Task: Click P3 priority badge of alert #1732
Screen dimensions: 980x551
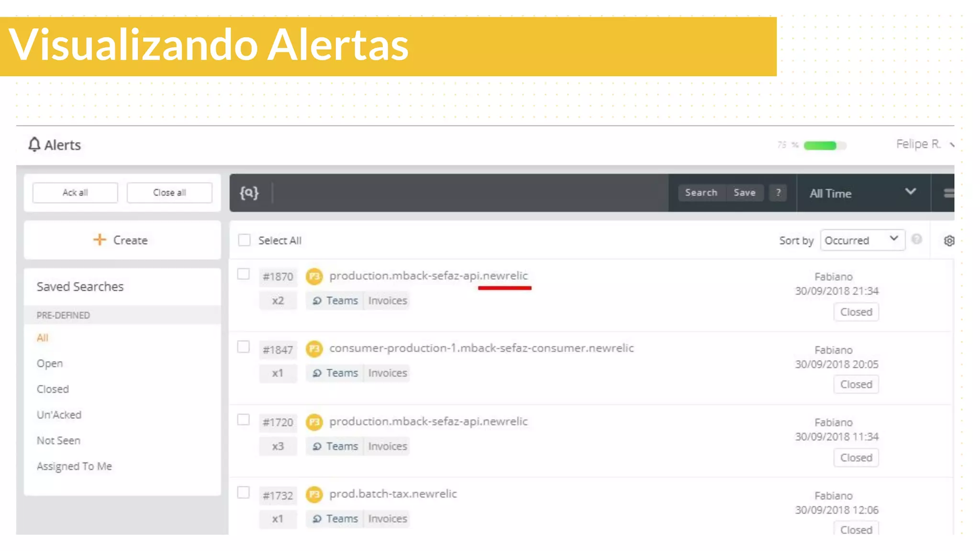Action: click(314, 495)
